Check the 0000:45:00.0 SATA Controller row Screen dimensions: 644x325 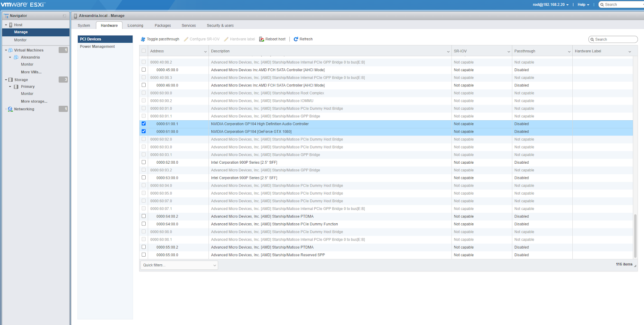pos(144,70)
